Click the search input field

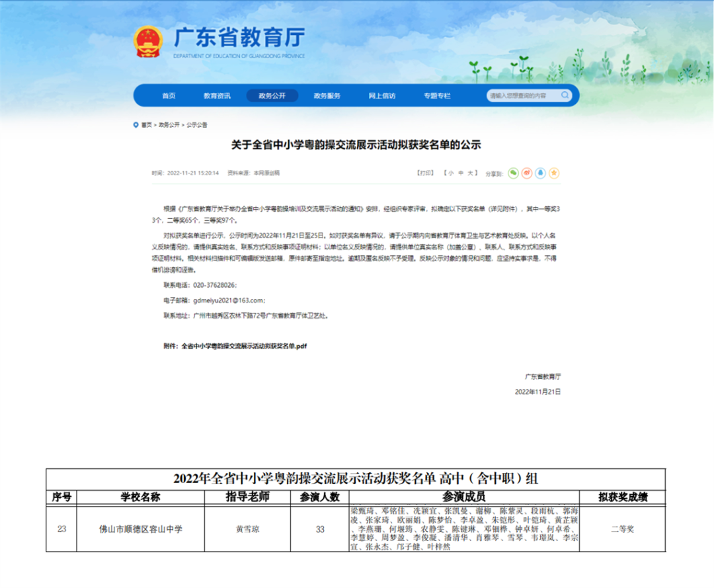[x=522, y=96]
